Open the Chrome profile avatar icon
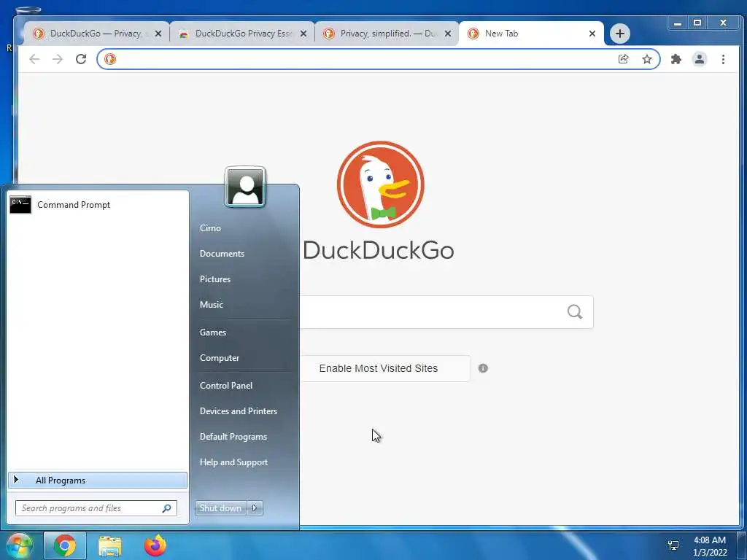 (700, 59)
